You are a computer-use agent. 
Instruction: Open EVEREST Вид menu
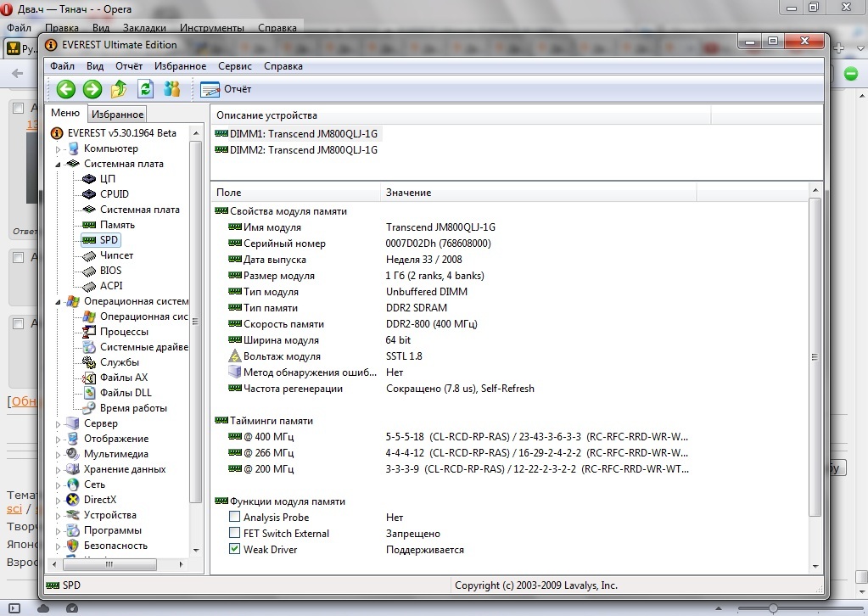pos(95,66)
